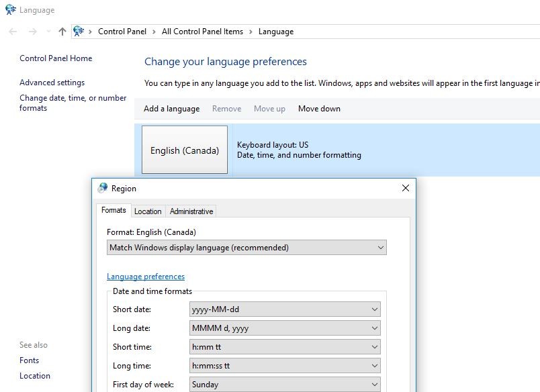The width and height of the screenshot is (540, 392).
Task: Click the Language icon in address bar
Action: click(x=79, y=32)
